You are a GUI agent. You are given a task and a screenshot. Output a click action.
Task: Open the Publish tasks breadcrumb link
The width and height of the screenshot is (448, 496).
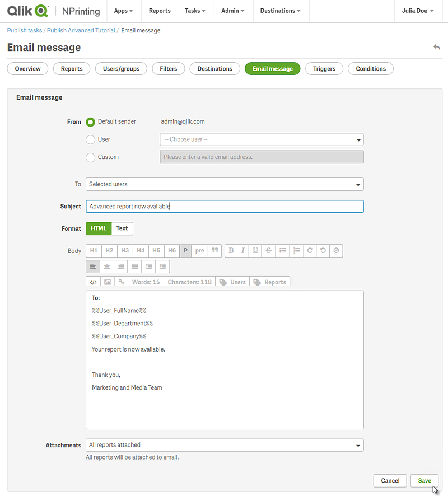click(24, 31)
